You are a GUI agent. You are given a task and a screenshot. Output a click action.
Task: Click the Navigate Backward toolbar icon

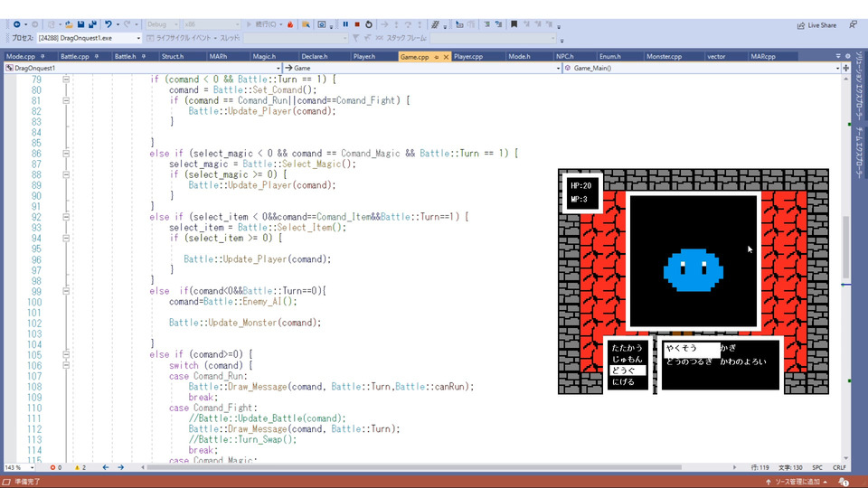[x=16, y=24]
